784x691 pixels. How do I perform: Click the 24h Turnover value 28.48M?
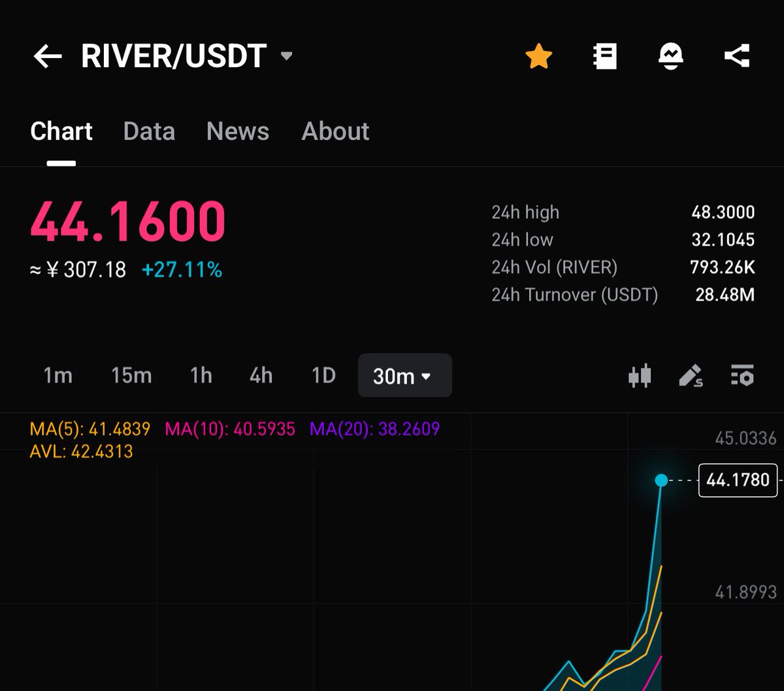tap(725, 295)
